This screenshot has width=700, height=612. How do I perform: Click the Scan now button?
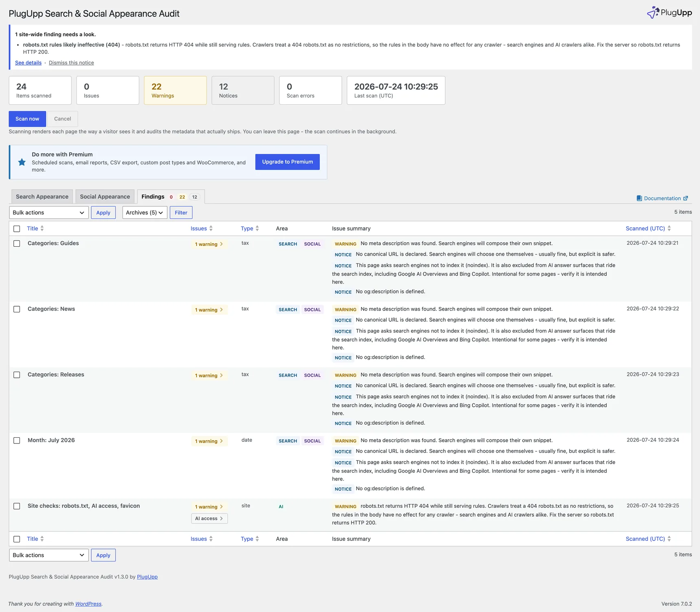point(27,119)
